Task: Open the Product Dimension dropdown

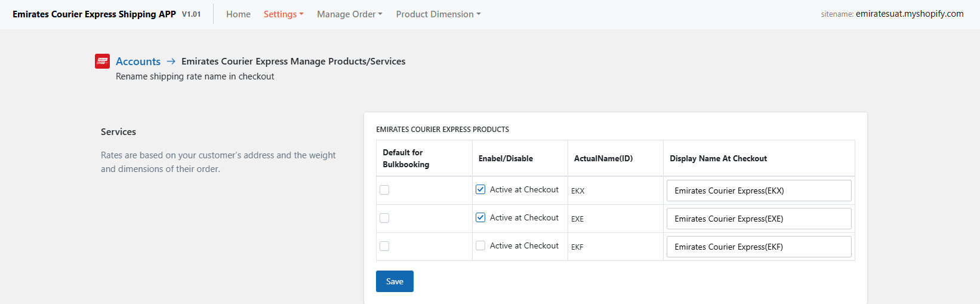Action: tap(438, 14)
